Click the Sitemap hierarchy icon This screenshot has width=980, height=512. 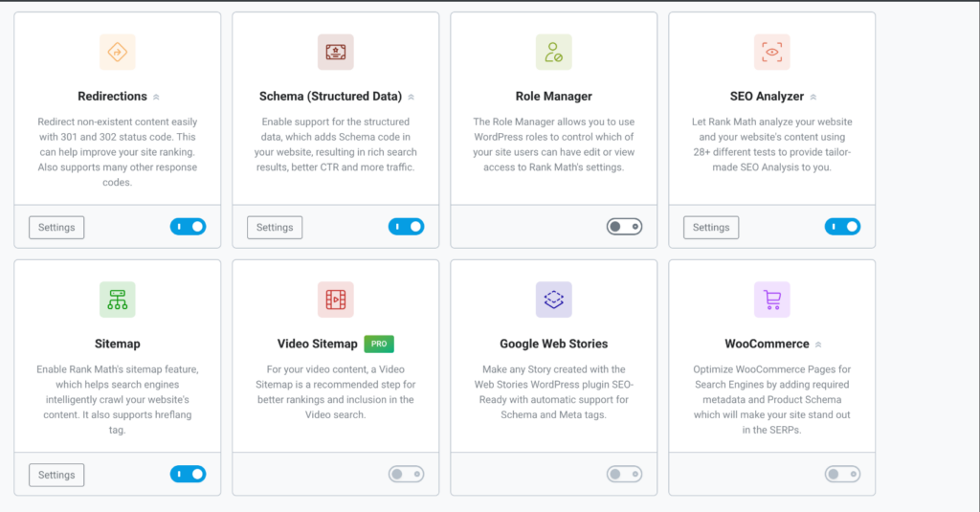click(x=118, y=300)
